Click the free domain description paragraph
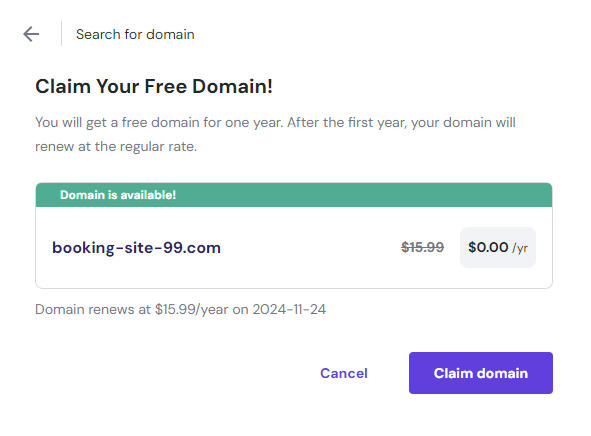This screenshot has width=591, height=436. [275, 134]
